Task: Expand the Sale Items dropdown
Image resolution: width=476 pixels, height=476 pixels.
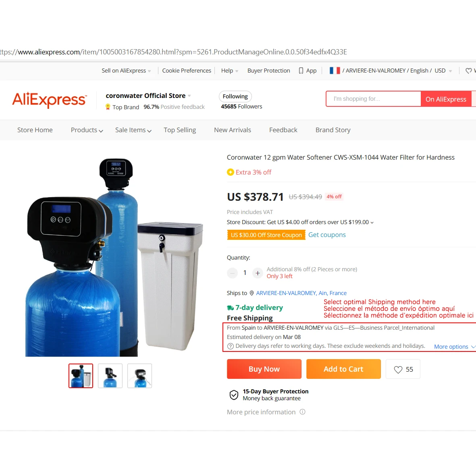Action: (133, 130)
